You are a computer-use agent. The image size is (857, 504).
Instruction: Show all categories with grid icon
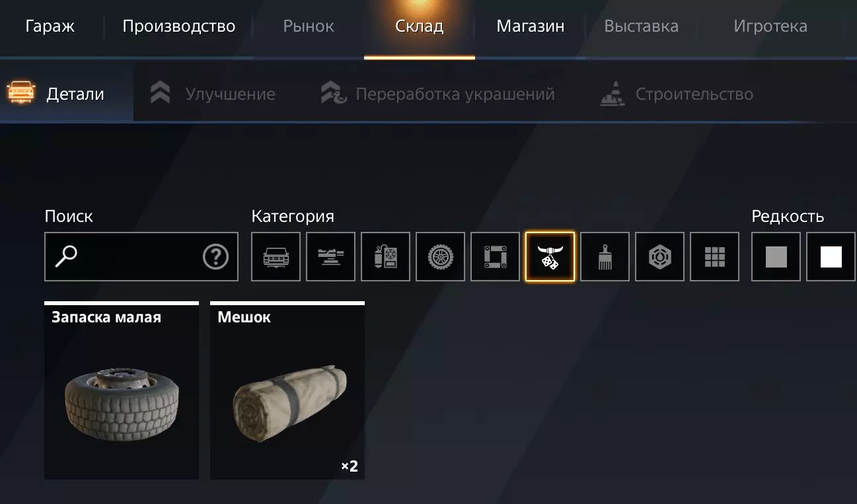coord(714,256)
